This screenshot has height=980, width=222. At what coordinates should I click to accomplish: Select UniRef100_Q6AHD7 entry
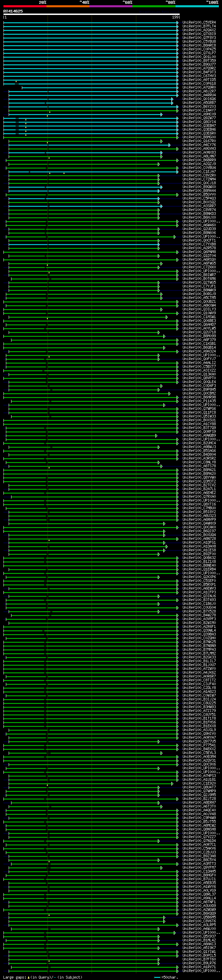[199, 324]
